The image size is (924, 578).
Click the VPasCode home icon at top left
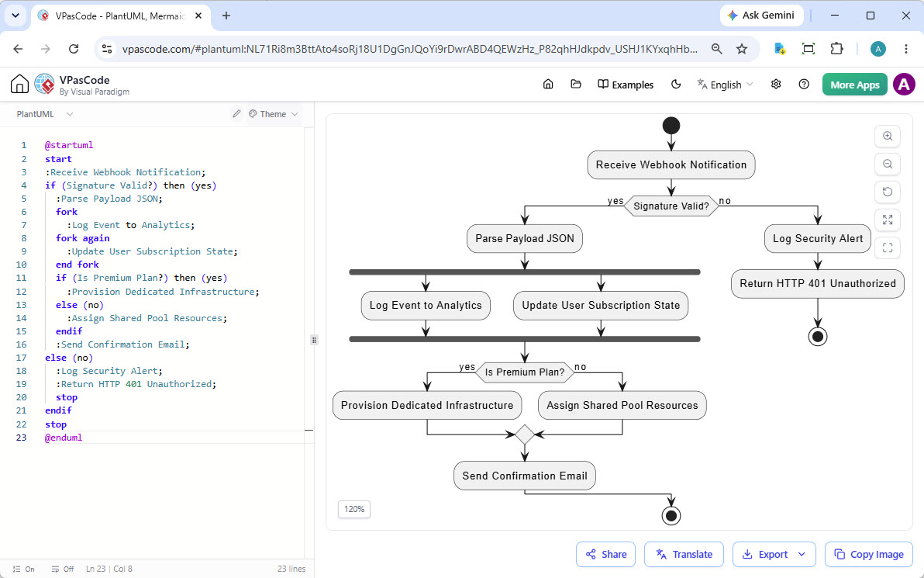click(19, 85)
